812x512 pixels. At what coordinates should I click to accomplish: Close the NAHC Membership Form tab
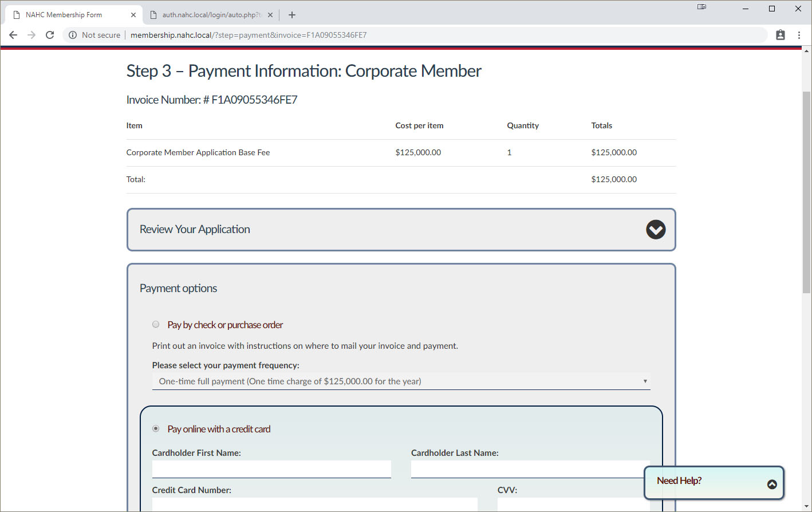133,15
